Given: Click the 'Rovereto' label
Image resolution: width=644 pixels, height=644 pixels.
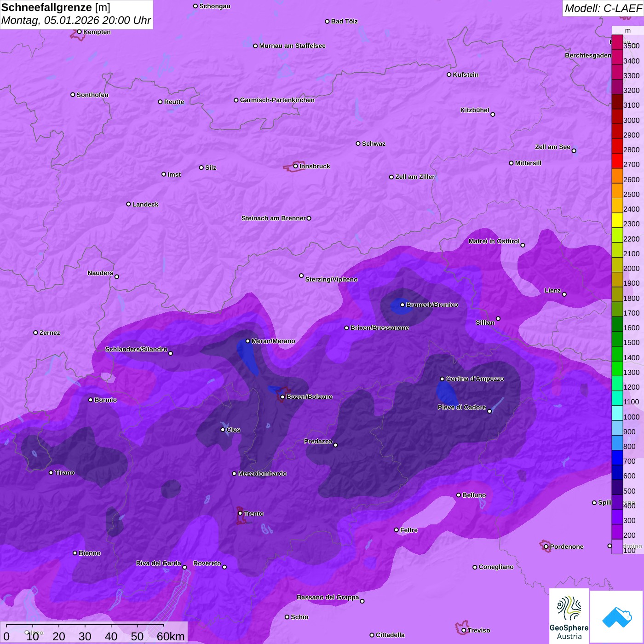Looking at the screenshot, I should (207, 563).
